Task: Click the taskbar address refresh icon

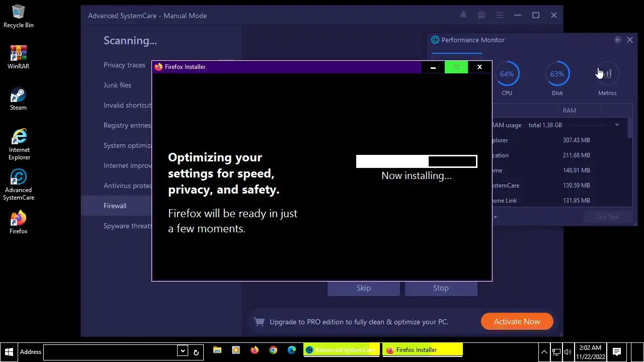Action: [x=196, y=352]
